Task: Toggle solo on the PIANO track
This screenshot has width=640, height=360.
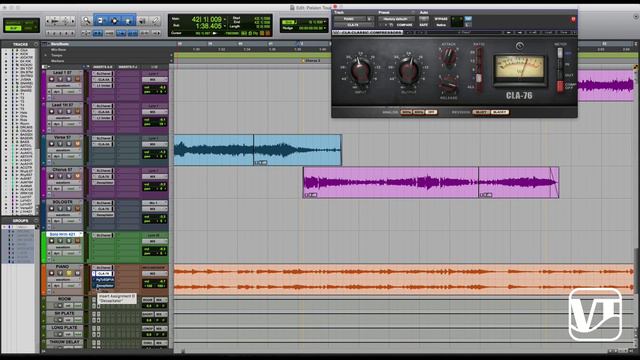Action: 69,273
